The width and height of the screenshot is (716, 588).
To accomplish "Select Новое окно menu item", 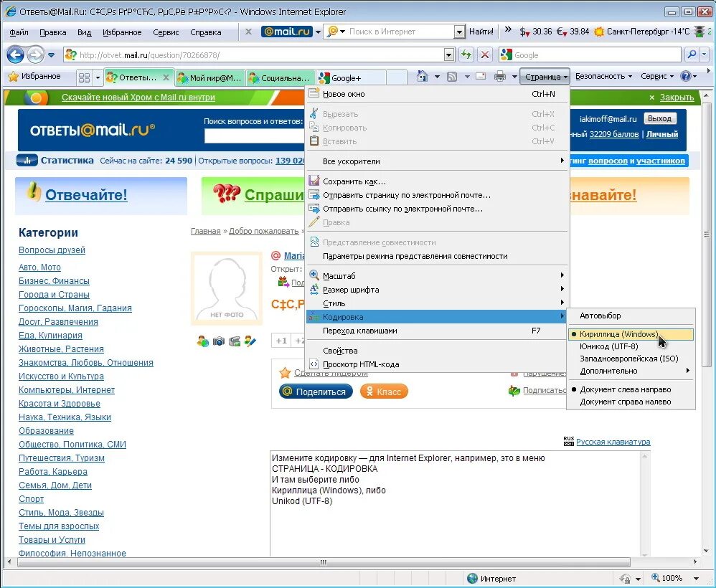I will pyautogui.click(x=437, y=94).
